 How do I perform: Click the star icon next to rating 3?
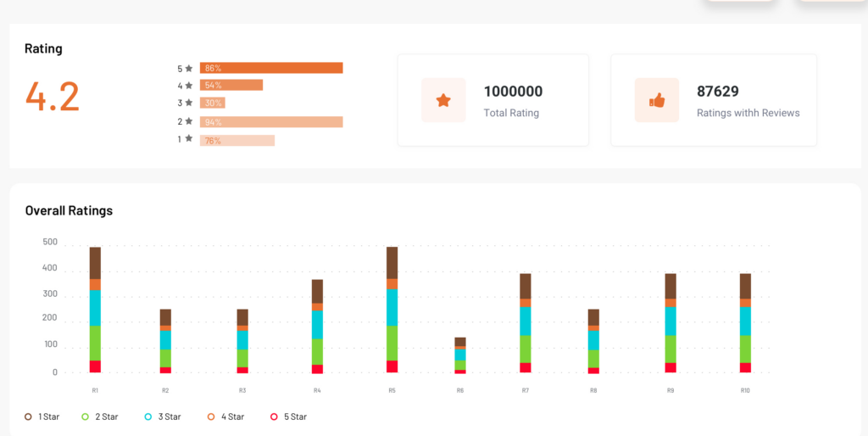click(189, 103)
